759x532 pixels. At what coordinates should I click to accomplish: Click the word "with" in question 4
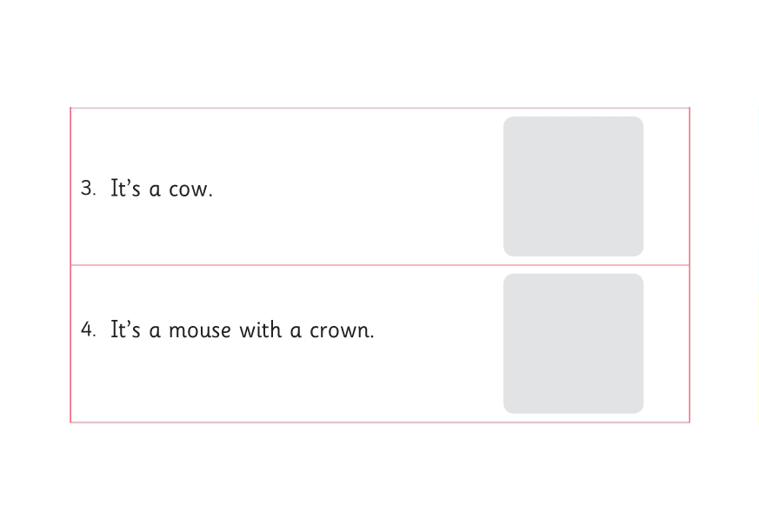(260, 330)
